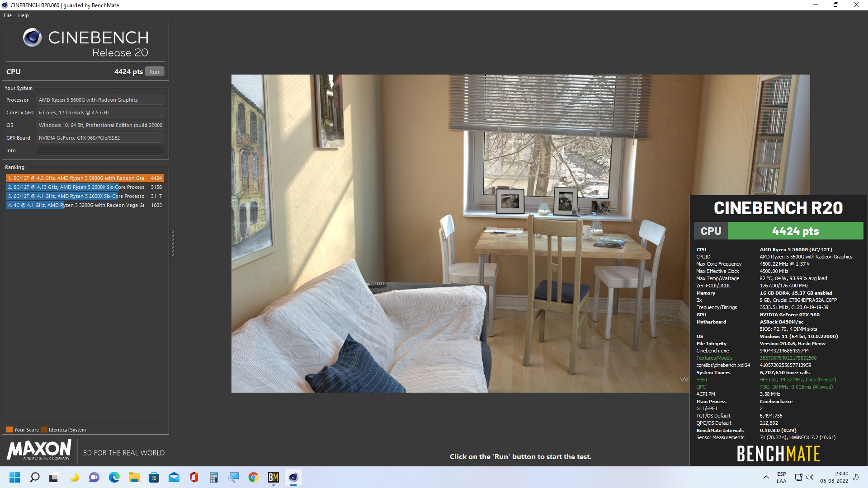The image size is (868, 488).
Task: Open the File menu
Action: click(8, 15)
